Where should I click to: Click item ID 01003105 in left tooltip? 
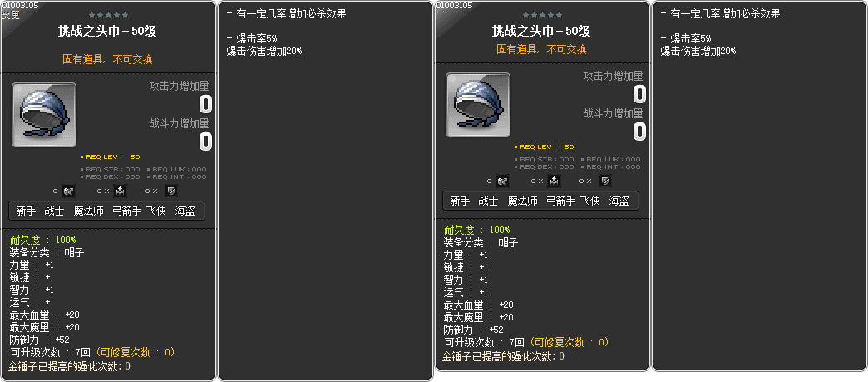click(x=20, y=6)
